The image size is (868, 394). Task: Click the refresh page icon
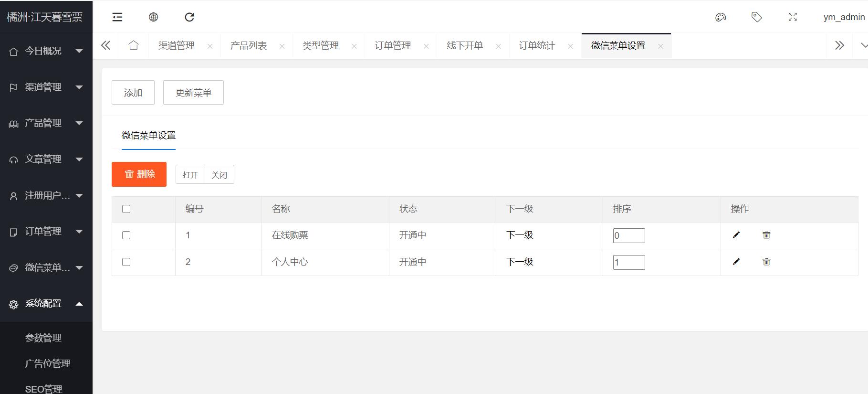click(189, 17)
